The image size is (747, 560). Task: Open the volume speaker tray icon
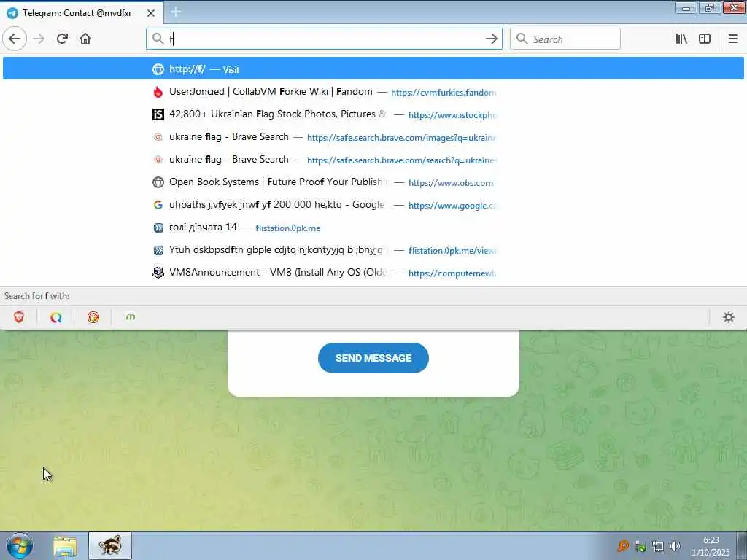tap(675, 546)
